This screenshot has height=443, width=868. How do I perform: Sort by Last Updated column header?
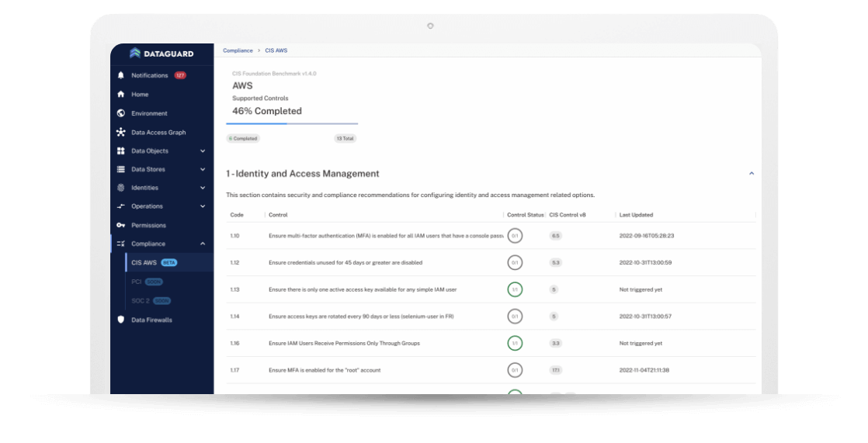pos(636,215)
